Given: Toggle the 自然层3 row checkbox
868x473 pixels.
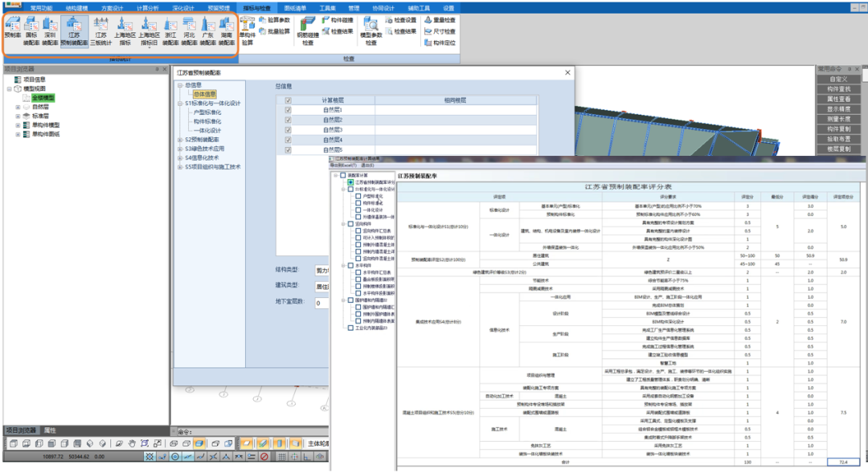Looking at the screenshot, I should tap(288, 129).
